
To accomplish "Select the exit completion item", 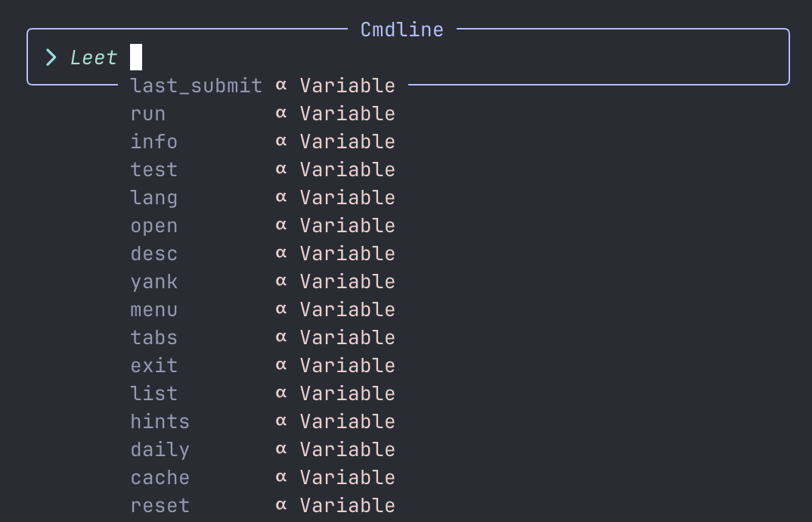I will point(263,365).
